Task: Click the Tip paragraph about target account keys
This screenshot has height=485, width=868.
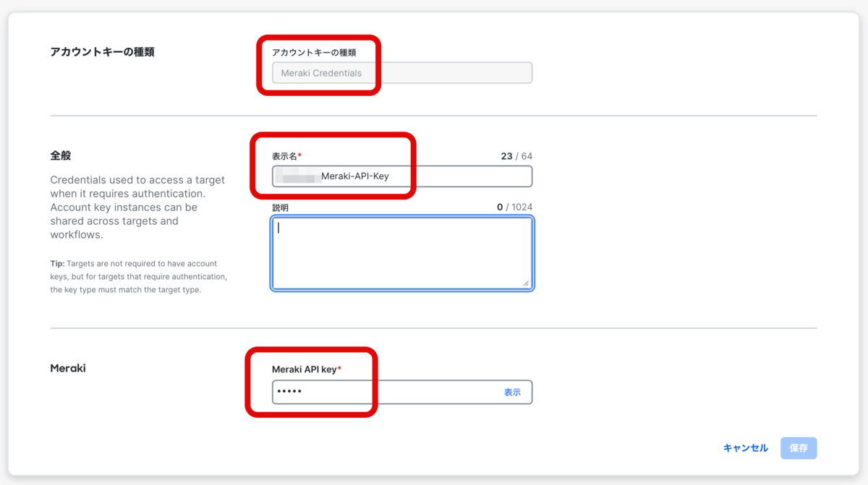Action: coord(138,277)
